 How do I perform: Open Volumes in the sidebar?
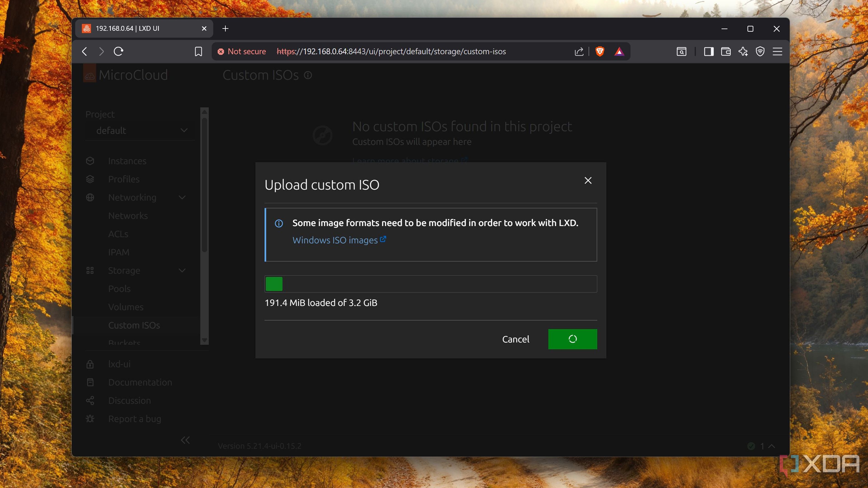(x=126, y=307)
